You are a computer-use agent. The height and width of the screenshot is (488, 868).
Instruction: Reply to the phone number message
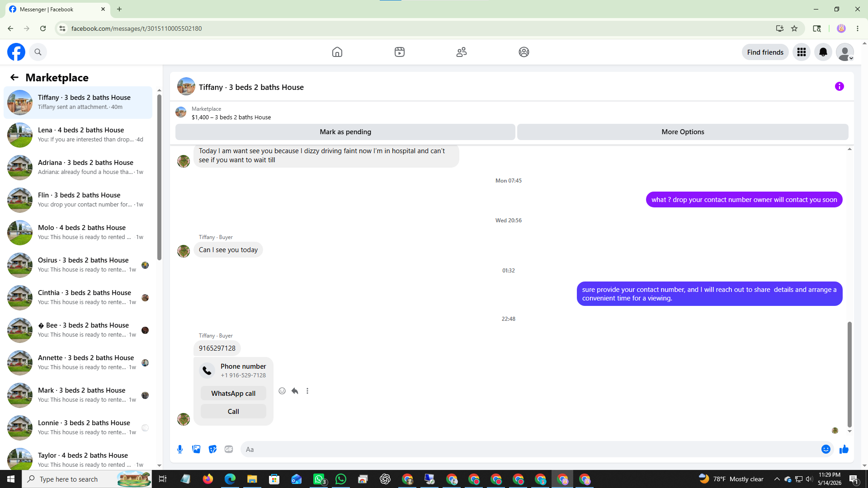click(x=295, y=391)
